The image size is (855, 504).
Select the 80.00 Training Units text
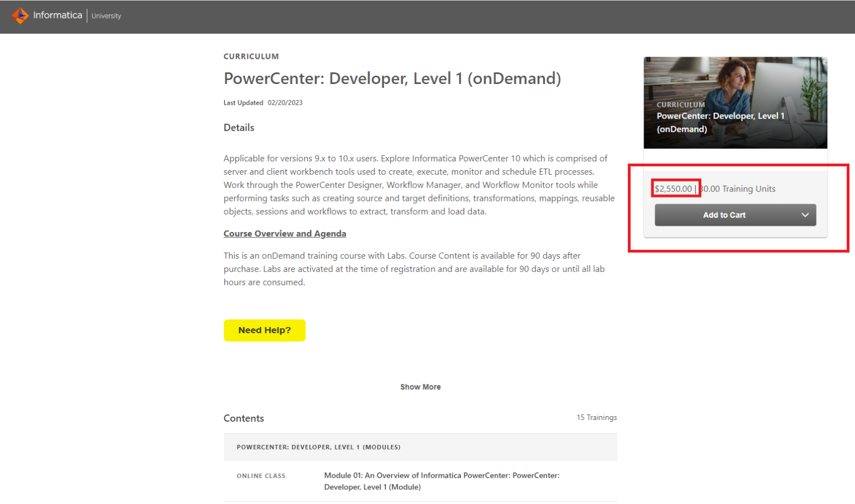[x=738, y=189]
